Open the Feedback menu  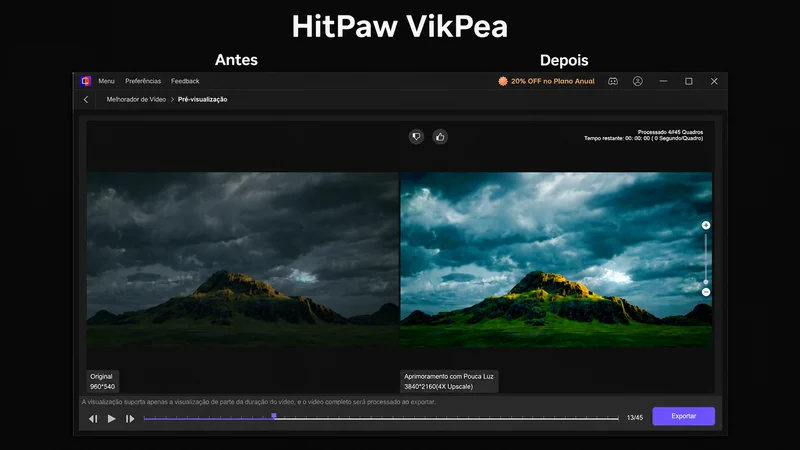click(185, 81)
